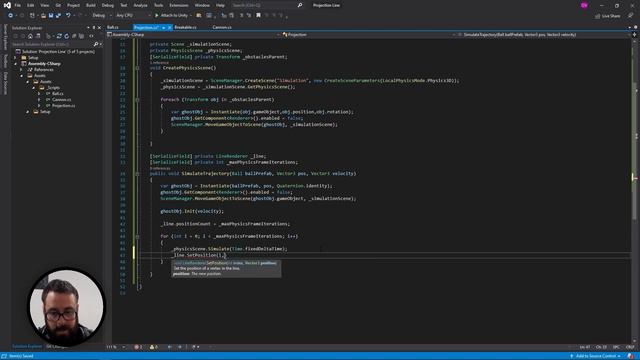Click the Solution Explorer Refresh icon
This screenshot has width=640, height=360.
(x=67, y=36)
